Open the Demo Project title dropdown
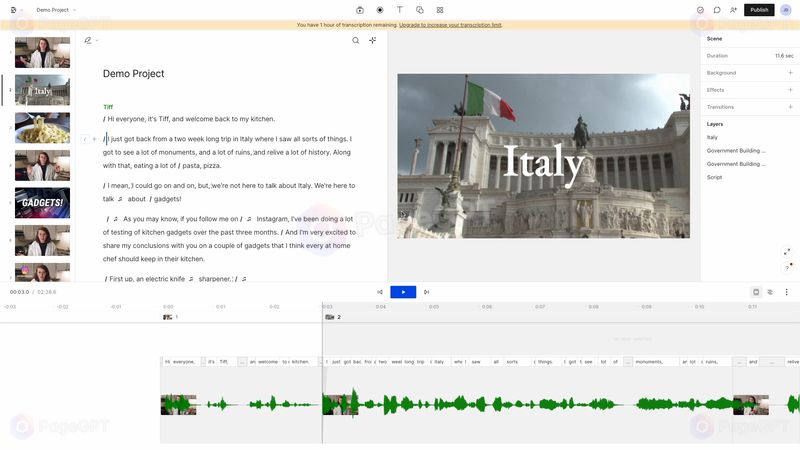This screenshot has height=450, width=800. (x=56, y=10)
